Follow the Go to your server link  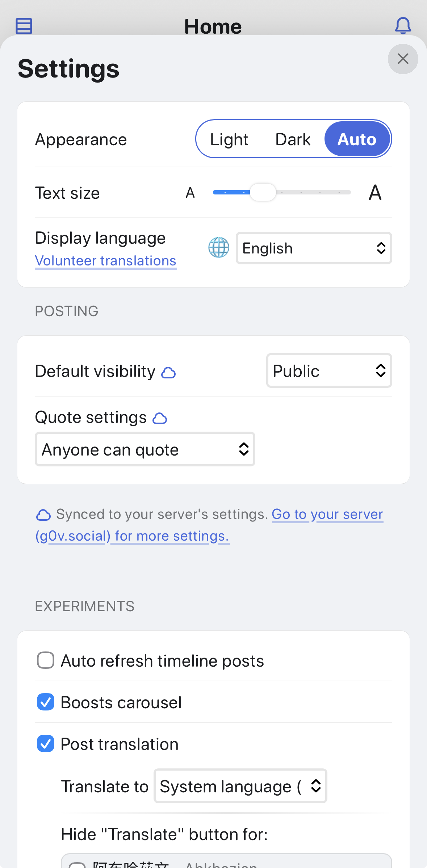pos(327,514)
